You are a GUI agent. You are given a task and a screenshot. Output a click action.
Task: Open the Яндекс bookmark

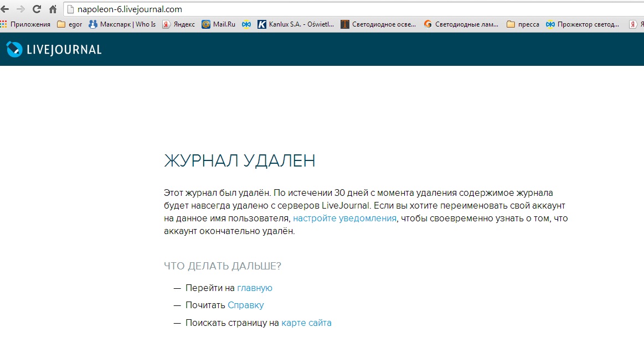point(178,24)
